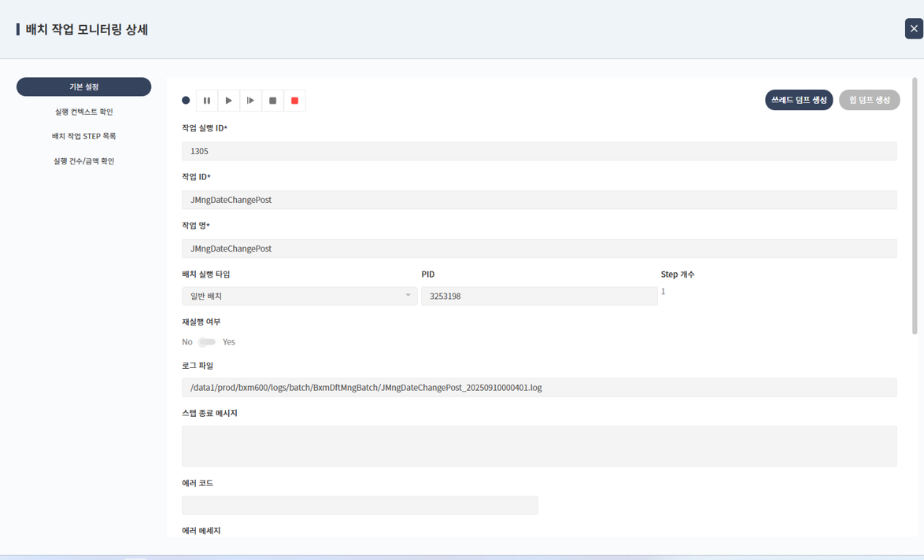Click the 로그 파일 path field

point(538,388)
